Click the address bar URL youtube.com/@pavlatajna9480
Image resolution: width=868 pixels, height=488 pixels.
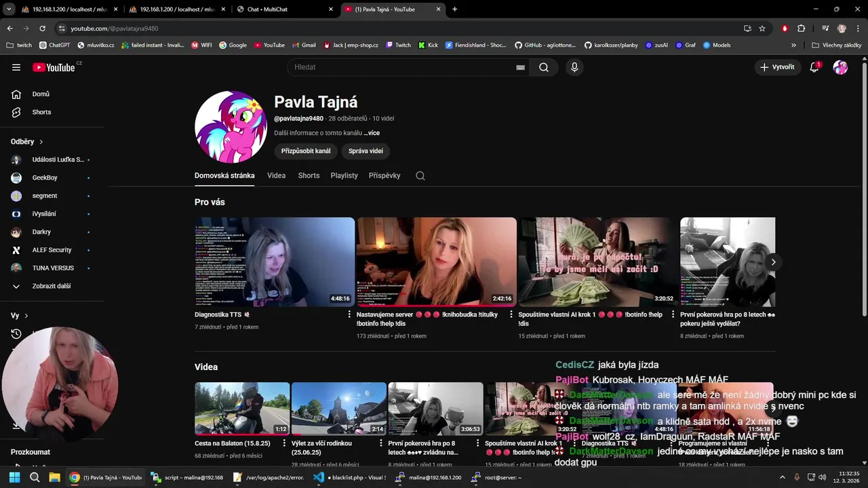click(x=115, y=28)
